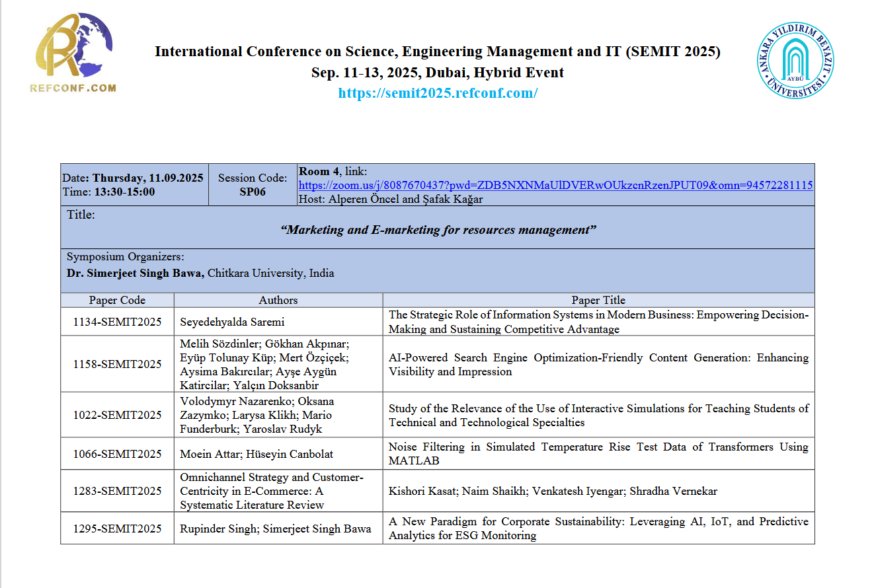Click the title 'A New Paradigm for Corporate Sustainability'
This screenshot has height=588, width=874.
(598, 529)
